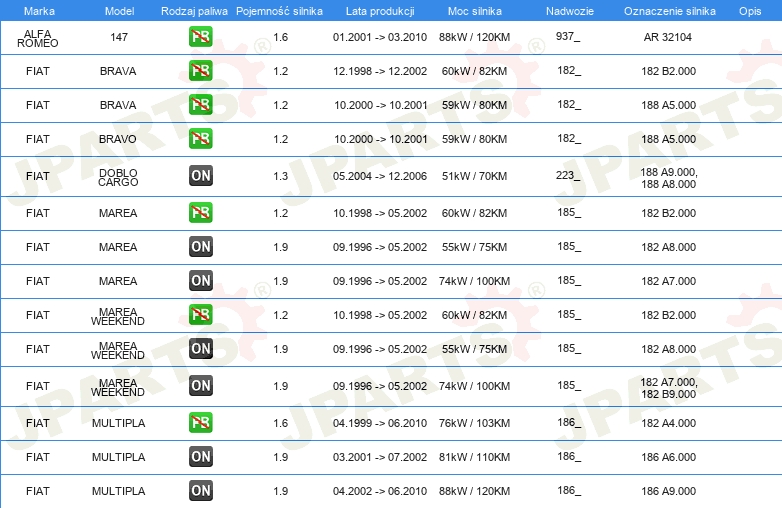The width and height of the screenshot is (782, 508).
Task: Select the ALFA ROMEO brand cell
Action: 37,38
